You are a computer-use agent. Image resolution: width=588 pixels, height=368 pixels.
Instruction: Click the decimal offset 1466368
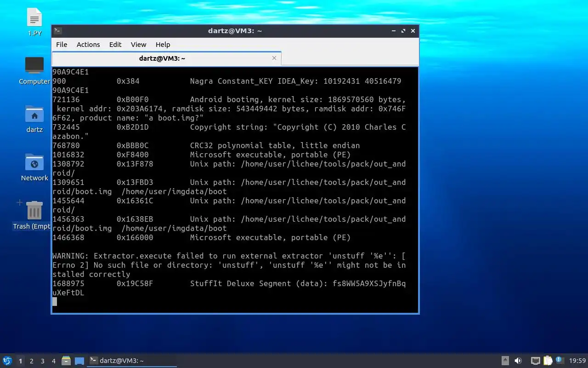68,237
